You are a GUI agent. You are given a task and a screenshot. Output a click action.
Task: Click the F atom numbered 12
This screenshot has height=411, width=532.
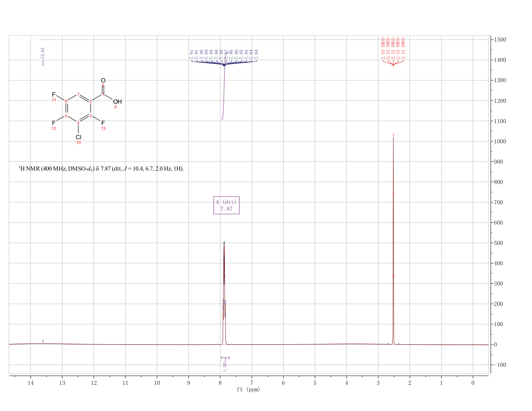pyautogui.click(x=54, y=123)
